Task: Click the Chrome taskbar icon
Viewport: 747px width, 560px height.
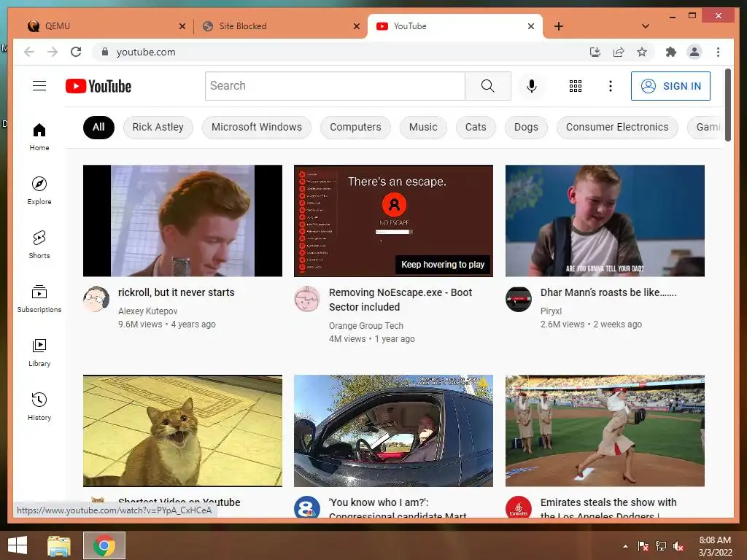Action: 104,545
